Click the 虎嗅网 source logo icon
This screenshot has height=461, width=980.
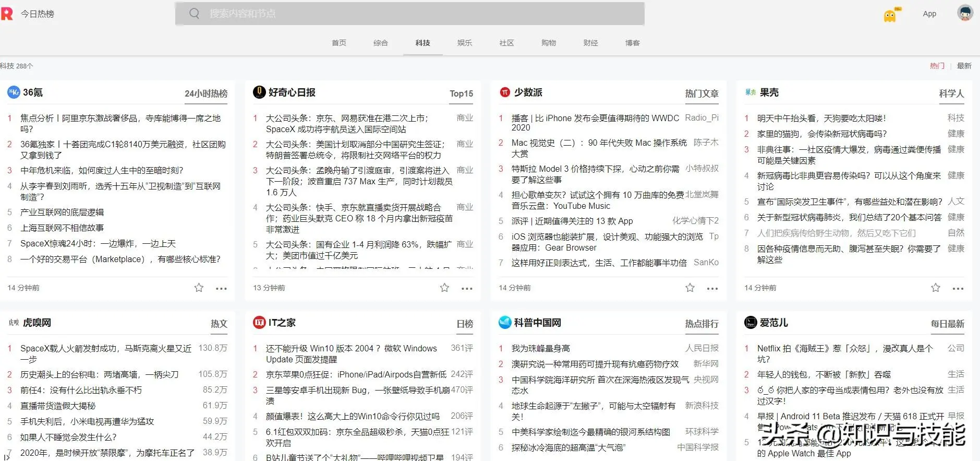pos(14,323)
